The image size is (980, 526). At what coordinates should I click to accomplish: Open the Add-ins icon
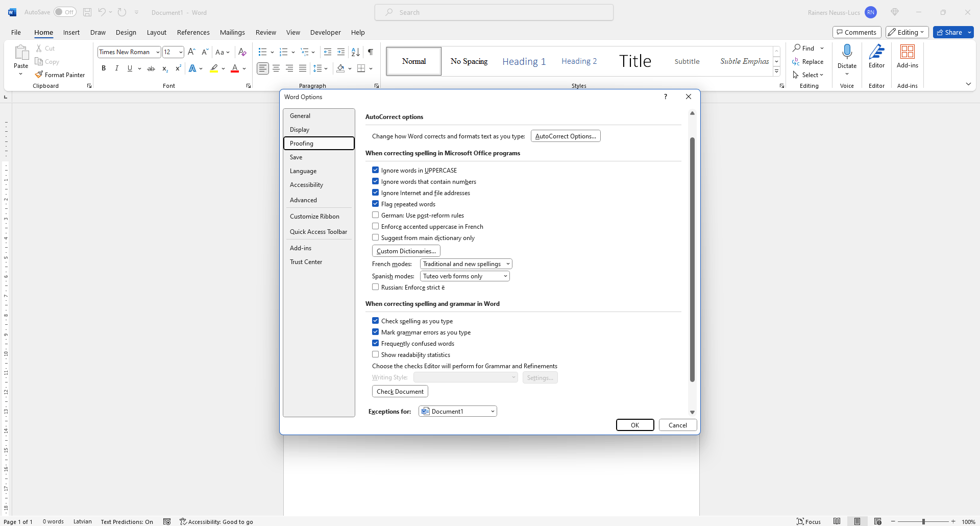(908, 52)
